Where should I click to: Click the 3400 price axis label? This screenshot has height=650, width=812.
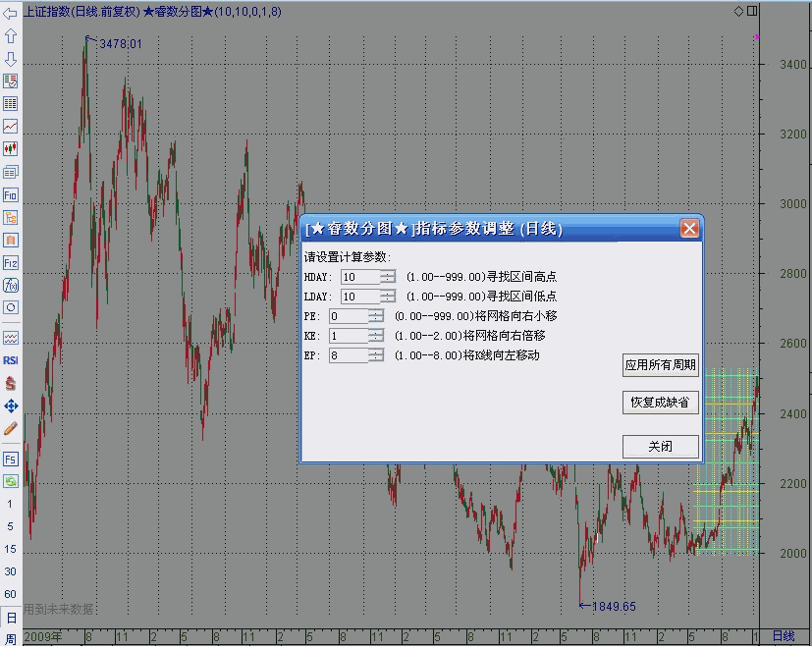(x=793, y=65)
